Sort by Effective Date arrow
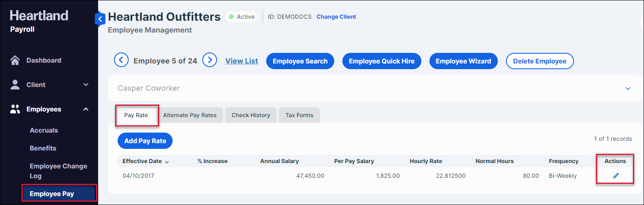 [167, 162]
